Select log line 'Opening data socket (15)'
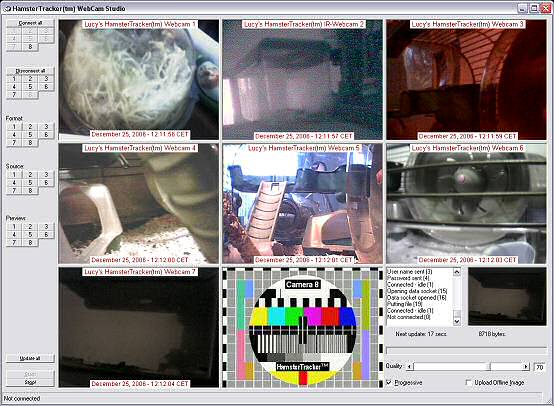Viewport: 554px width, 406px height. [x=417, y=291]
